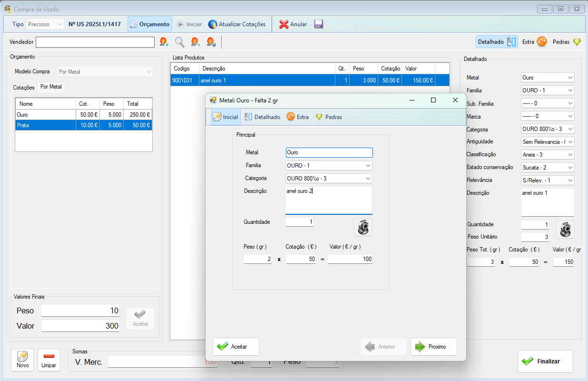Click the grayed Aceitar checkmark button
The width and height of the screenshot is (588, 381).
point(140,319)
